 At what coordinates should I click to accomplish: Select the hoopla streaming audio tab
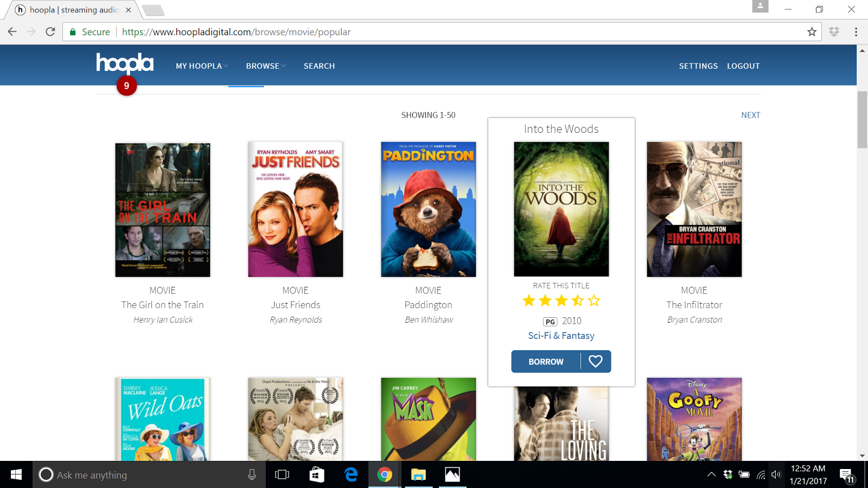point(73,10)
